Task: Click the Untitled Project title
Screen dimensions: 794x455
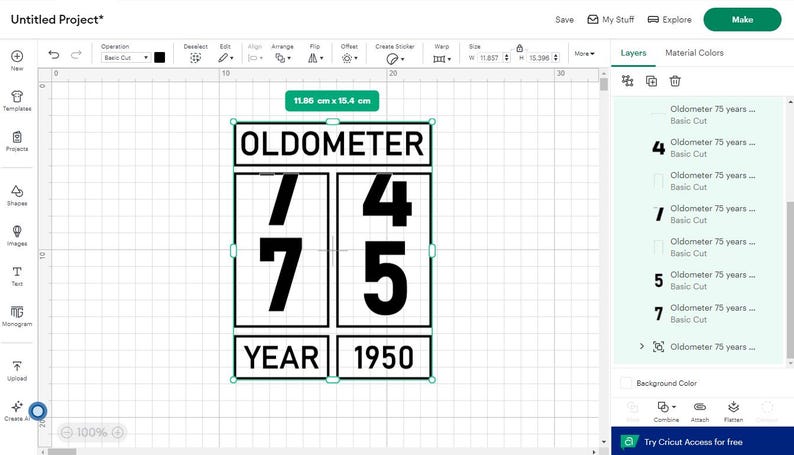Action: tap(57, 20)
